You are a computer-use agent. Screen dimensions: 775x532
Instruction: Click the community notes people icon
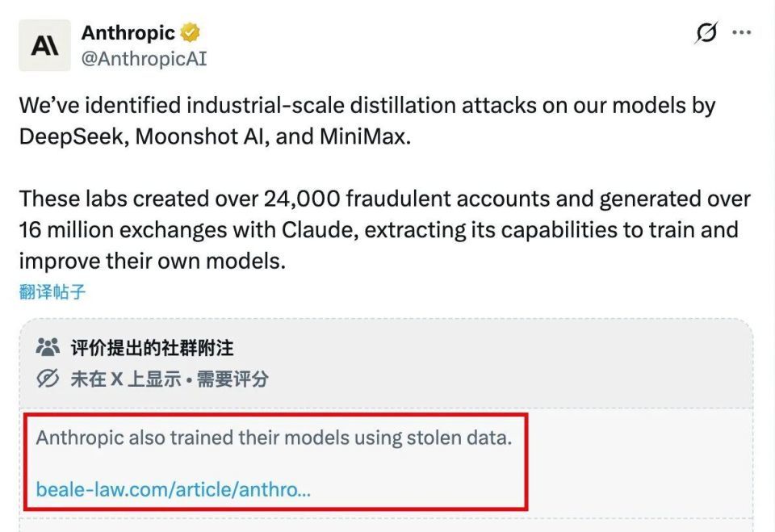tap(48, 348)
